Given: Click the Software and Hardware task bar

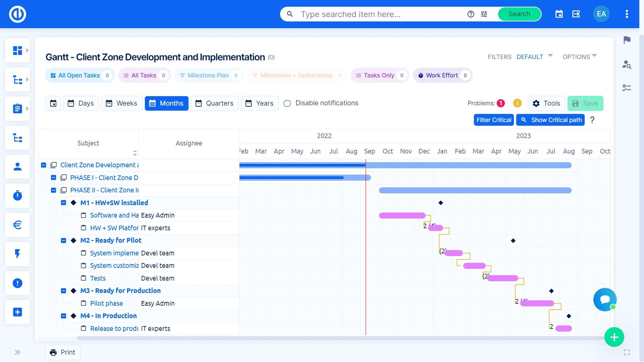Looking at the screenshot, I should 402,216.
